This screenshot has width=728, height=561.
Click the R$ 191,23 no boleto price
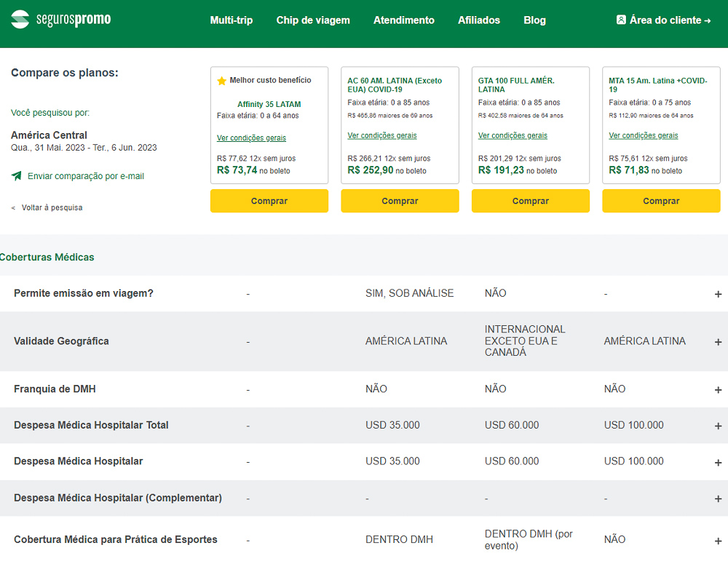(518, 170)
